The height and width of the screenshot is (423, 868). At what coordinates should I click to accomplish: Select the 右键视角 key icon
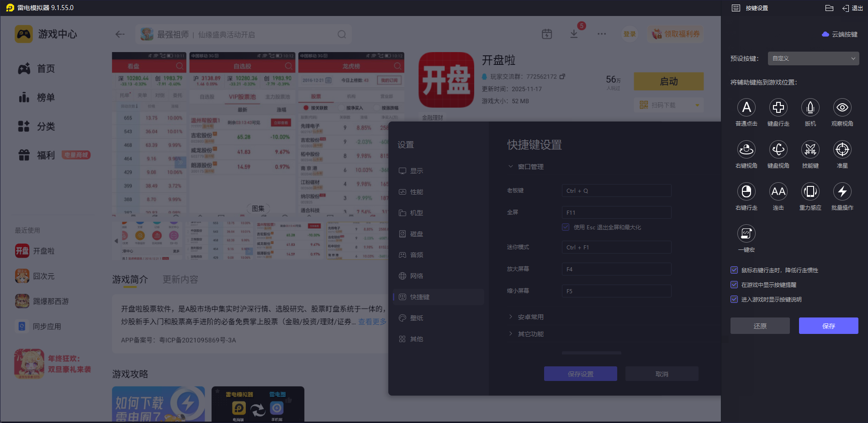(746, 149)
